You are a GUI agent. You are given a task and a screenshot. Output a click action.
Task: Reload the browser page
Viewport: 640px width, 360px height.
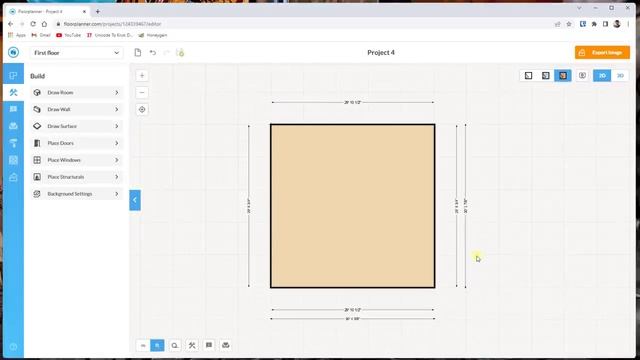(33, 24)
